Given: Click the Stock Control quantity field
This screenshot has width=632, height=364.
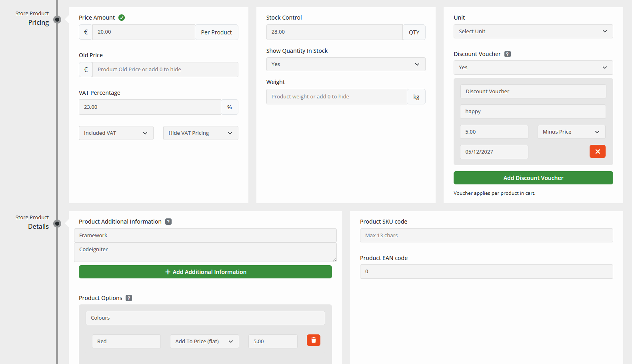Looking at the screenshot, I should point(334,32).
